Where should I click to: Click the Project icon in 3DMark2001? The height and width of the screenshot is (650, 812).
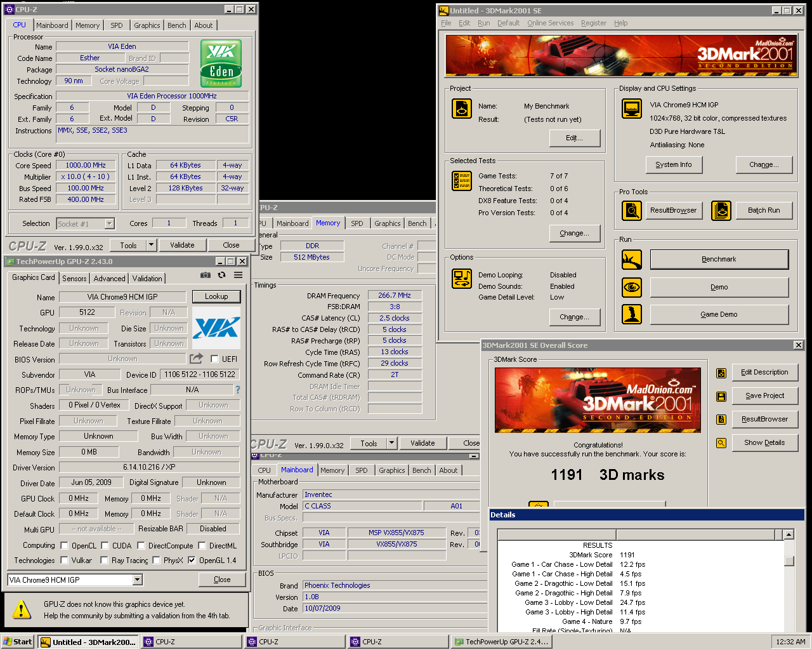point(461,109)
